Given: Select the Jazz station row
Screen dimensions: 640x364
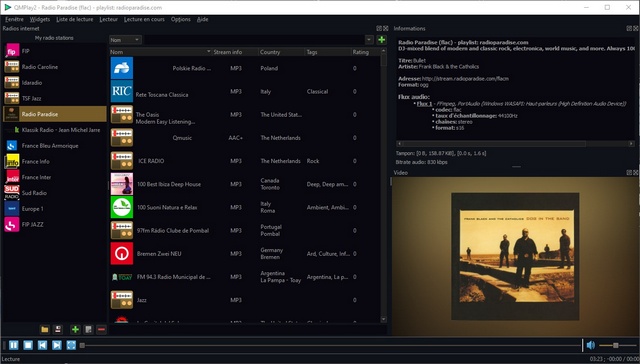Looking at the screenshot, I should (244, 300).
